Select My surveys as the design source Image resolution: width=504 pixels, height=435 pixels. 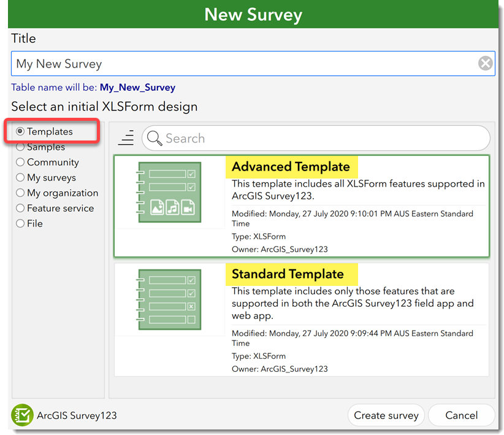click(x=19, y=177)
